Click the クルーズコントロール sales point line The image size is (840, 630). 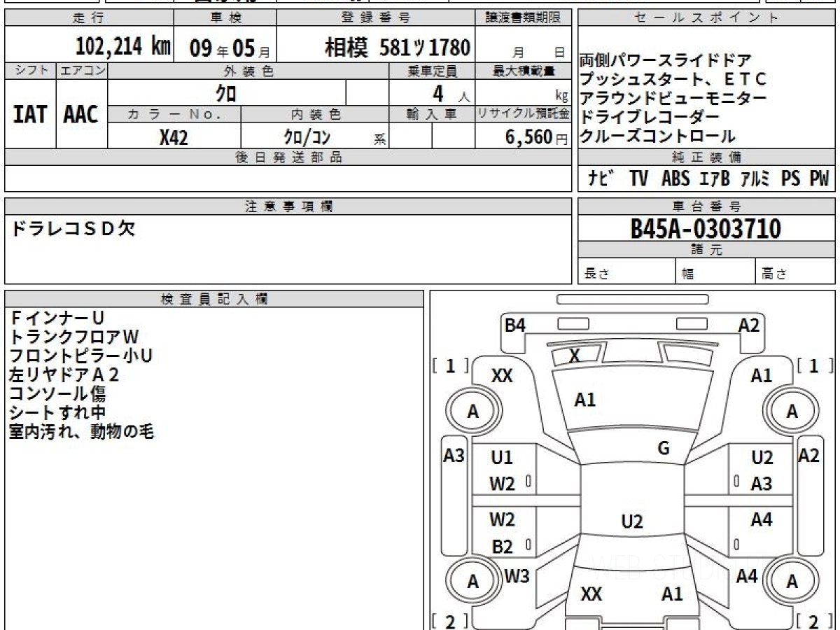point(658,136)
